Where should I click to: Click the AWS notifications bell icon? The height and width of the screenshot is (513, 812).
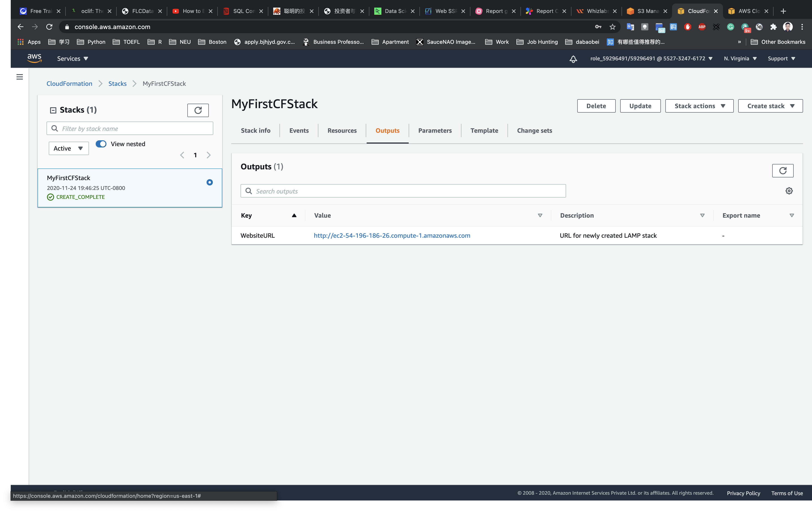[573, 59]
